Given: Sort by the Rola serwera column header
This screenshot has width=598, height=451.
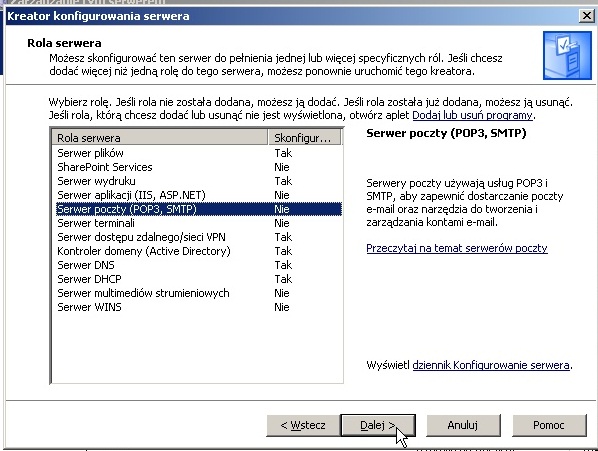Looking at the screenshot, I should click(x=160, y=138).
